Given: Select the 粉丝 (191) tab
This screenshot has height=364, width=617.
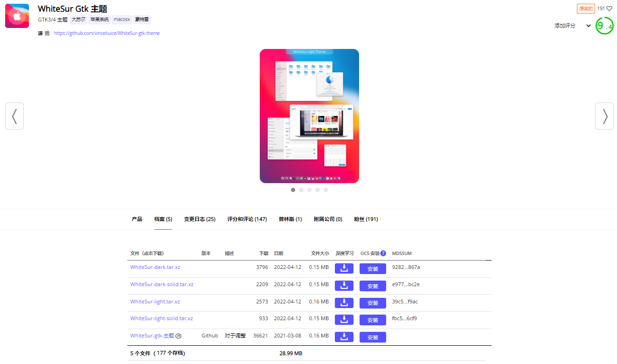Looking at the screenshot, I should coord(366,219).
